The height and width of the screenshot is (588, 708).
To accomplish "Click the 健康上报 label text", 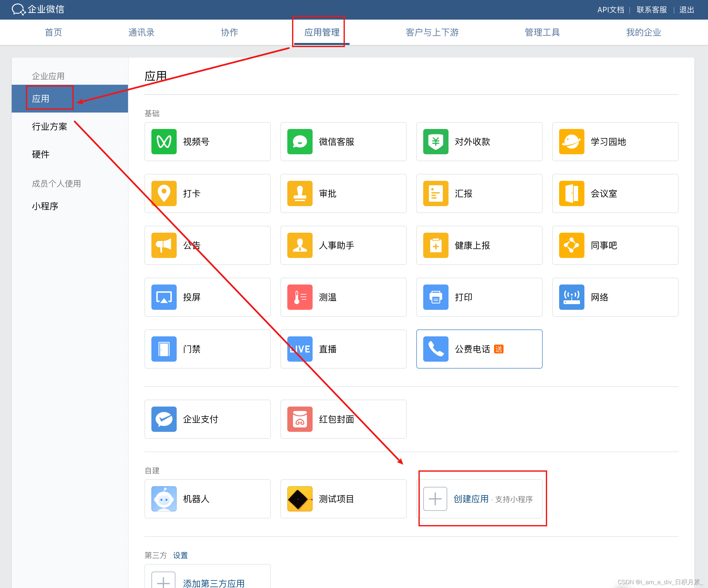I will 472,245.
